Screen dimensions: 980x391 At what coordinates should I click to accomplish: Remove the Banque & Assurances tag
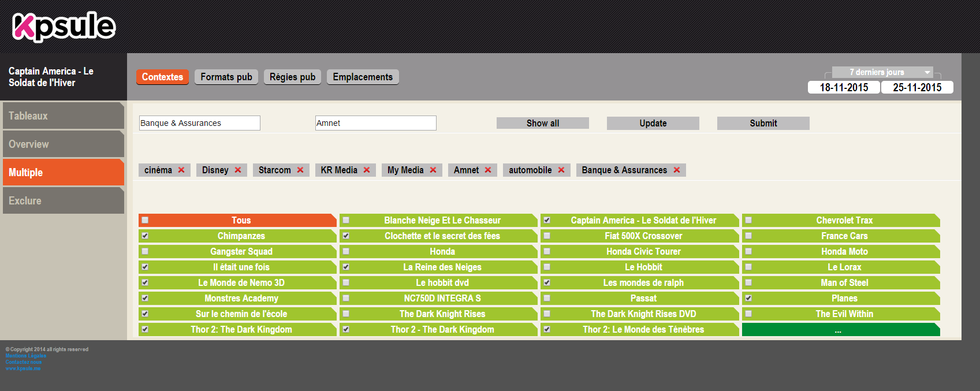point(677,170)
